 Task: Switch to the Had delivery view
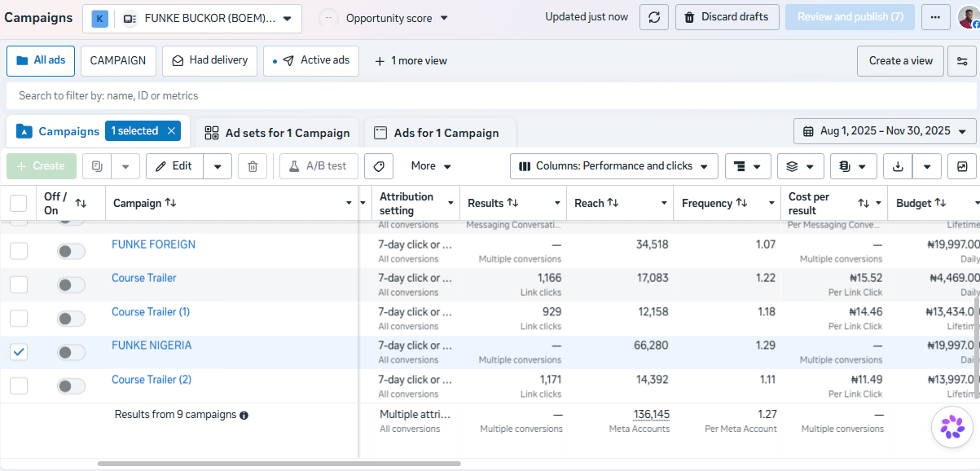click(210, 61)
